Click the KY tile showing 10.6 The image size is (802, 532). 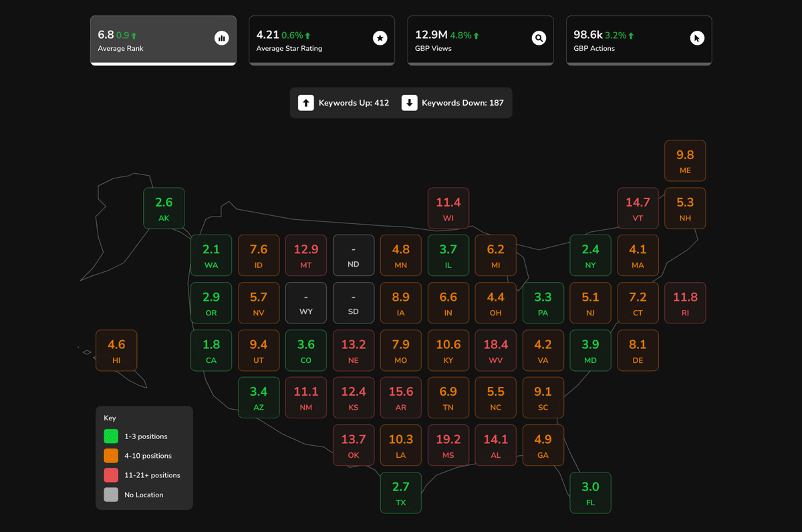click(448, 351)
